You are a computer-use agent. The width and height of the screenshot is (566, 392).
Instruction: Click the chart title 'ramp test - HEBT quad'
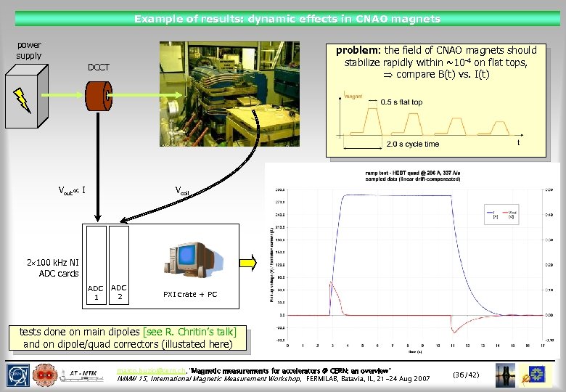click(413, 173)
